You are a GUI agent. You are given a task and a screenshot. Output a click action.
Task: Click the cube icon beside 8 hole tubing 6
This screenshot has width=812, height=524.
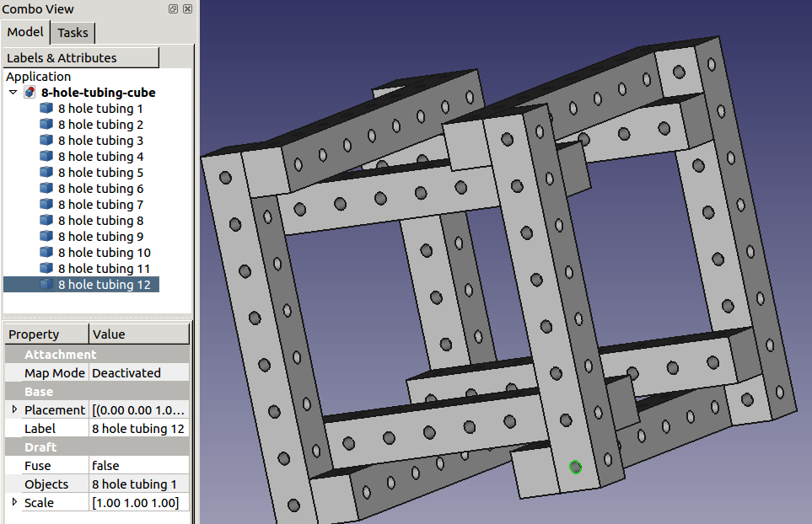coord(46,188)
